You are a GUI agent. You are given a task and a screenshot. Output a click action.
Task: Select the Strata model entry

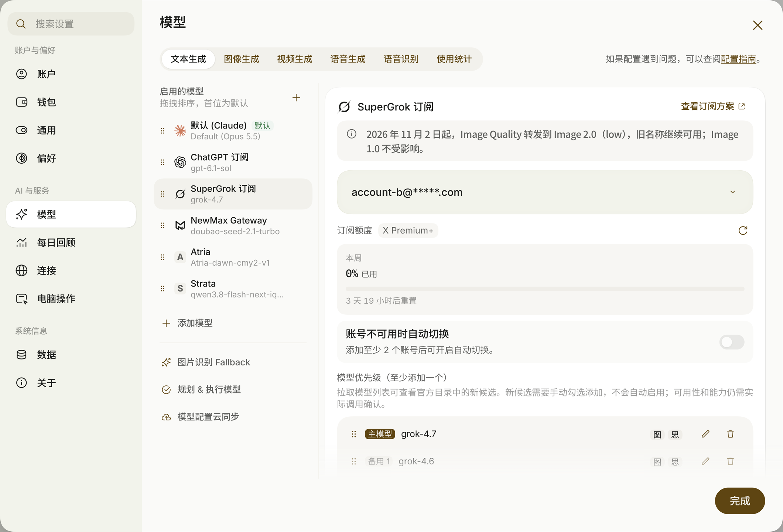233,289
